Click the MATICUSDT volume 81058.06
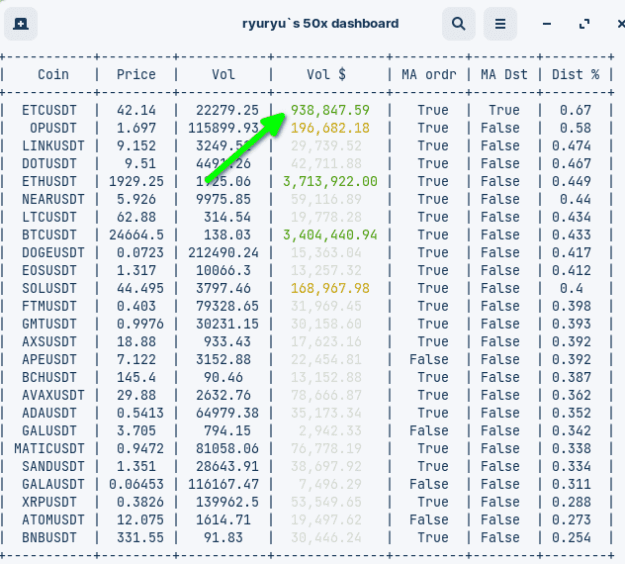Screen dimensions: 625x564 [x=227, y=449]
